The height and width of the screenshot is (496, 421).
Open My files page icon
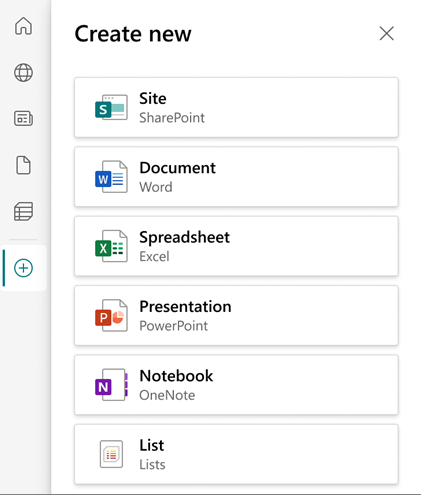[x=23, y=165]
